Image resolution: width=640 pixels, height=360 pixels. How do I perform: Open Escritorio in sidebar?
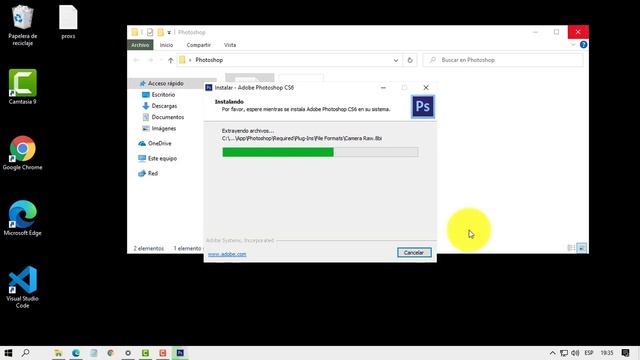158,95
